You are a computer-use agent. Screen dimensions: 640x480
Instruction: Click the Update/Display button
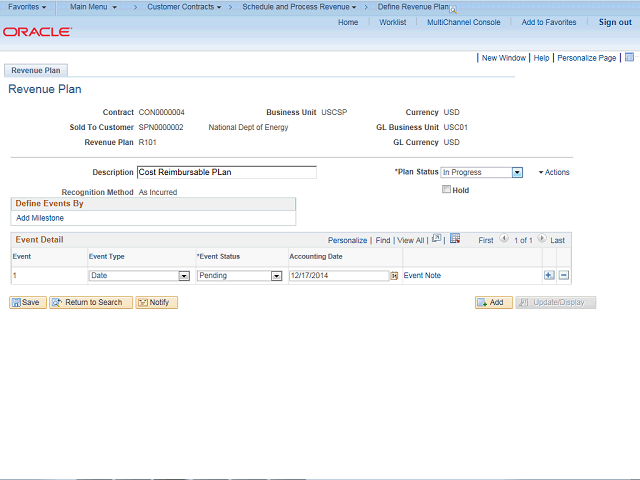tap(556, 302)
